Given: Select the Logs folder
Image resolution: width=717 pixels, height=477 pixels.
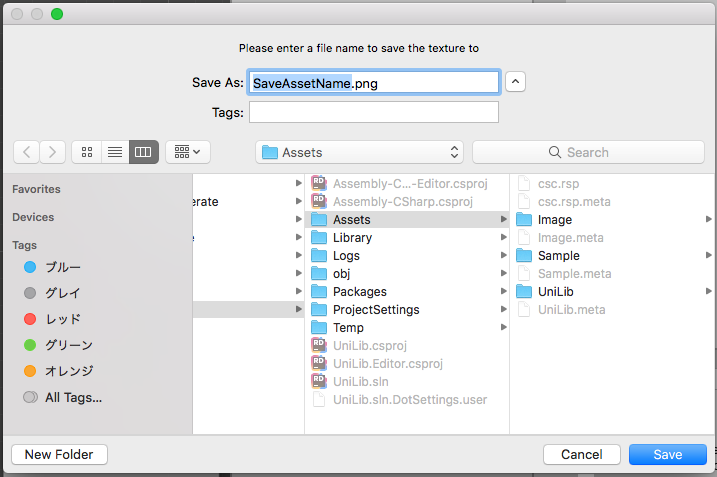Looking at the screenshot, I should click(x=407, y=256).
